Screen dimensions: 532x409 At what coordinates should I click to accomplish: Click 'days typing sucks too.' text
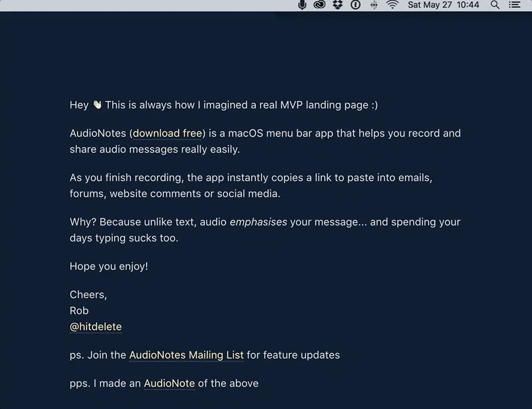(x=124, y=238)
